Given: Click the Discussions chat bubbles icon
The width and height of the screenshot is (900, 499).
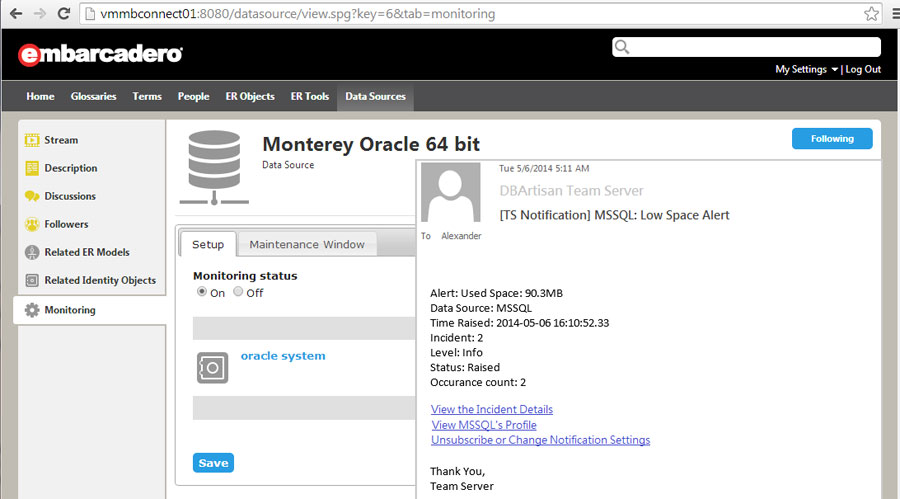Looking at the screenshot, I should pyautogui.click(x=32, y=196).
